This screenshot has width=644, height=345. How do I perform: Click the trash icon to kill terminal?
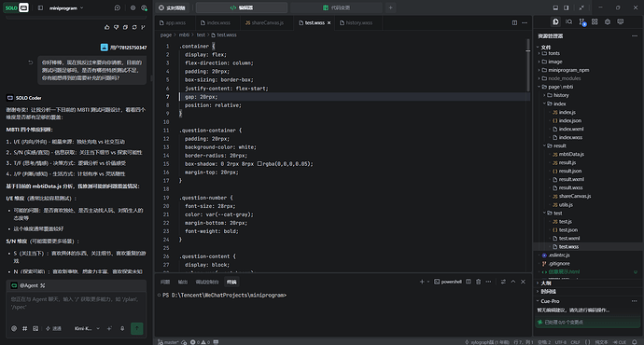(478, 282)
